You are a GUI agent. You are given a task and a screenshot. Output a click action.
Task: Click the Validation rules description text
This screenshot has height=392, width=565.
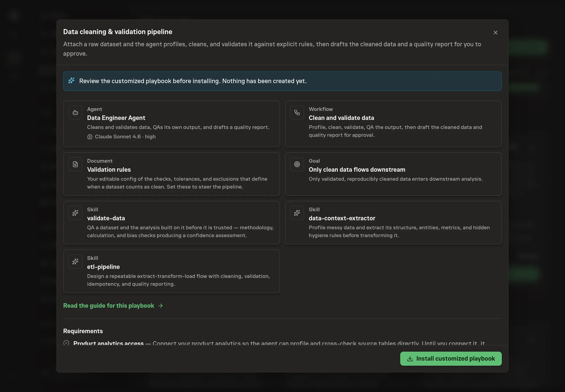coord(177,183)
